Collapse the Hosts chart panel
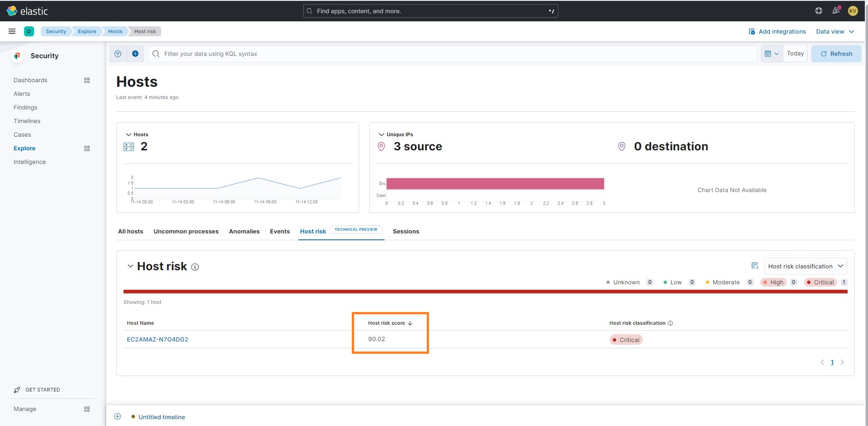Image resolution: width=868 pixels, height=426 pixels. coord(128,134)
